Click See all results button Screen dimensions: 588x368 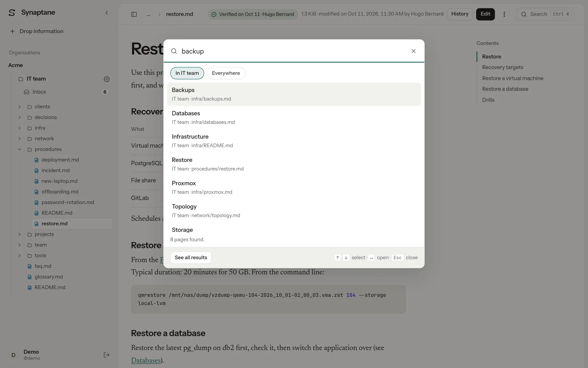(191, 258)
